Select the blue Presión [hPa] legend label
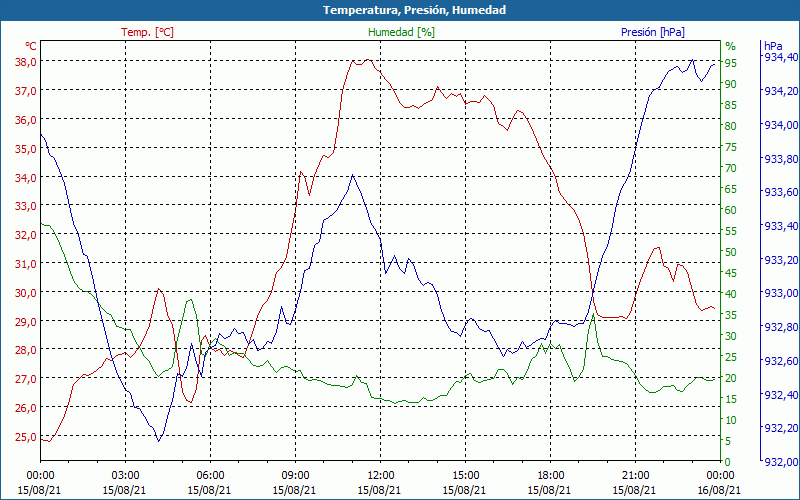The width and height of the screenshot is (800, 500). pos(653,32)
